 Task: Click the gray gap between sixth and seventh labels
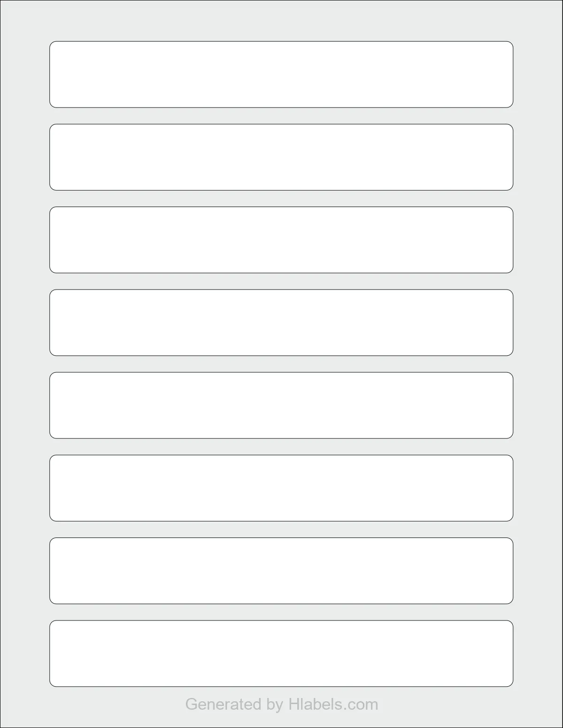(281, 529)
